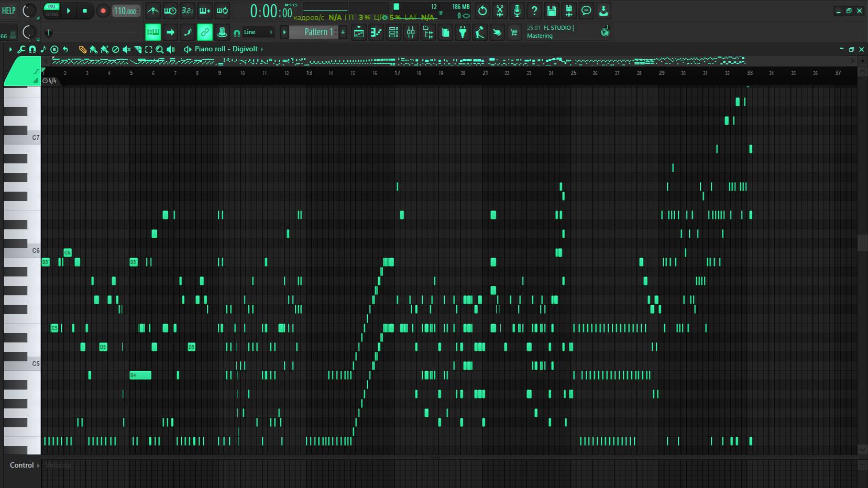Open the typing keyboard to piano option
The height and width of the screenshot is (488, 868).
tap(153, 32)
